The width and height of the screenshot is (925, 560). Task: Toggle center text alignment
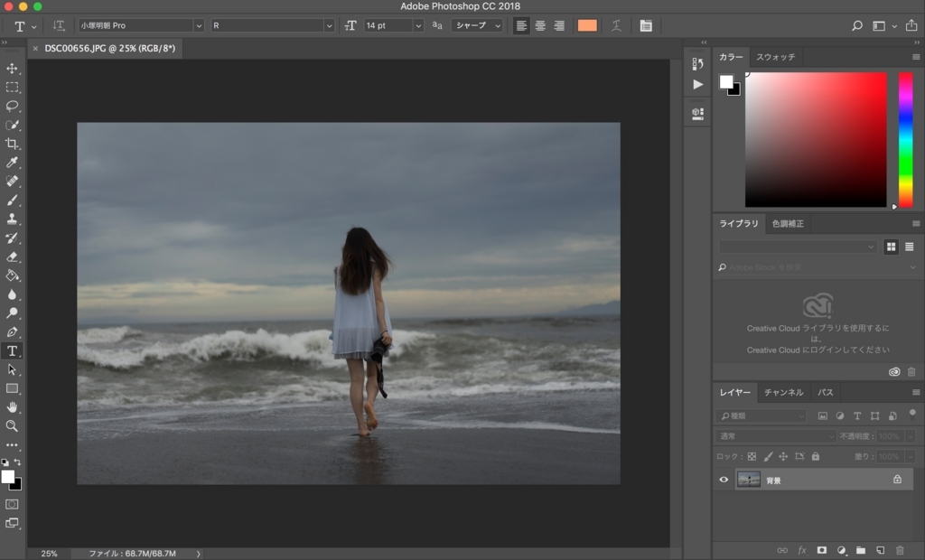(540, 25)
